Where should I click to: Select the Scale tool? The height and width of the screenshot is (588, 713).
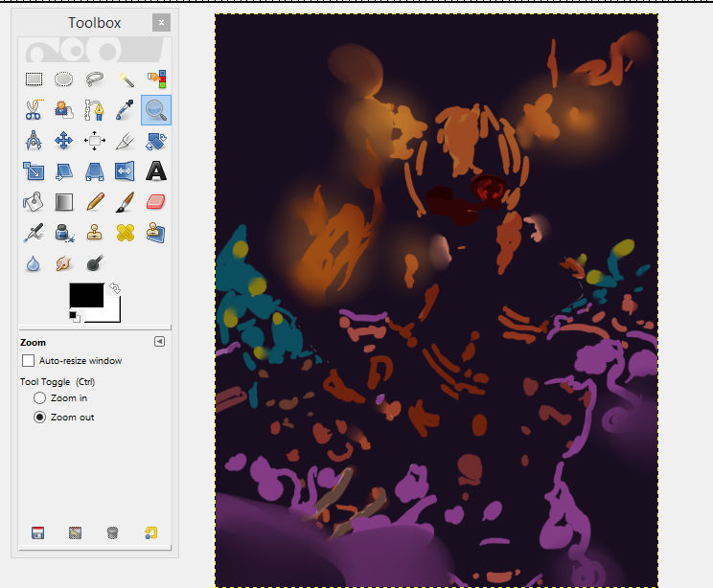tap(34, 171)
